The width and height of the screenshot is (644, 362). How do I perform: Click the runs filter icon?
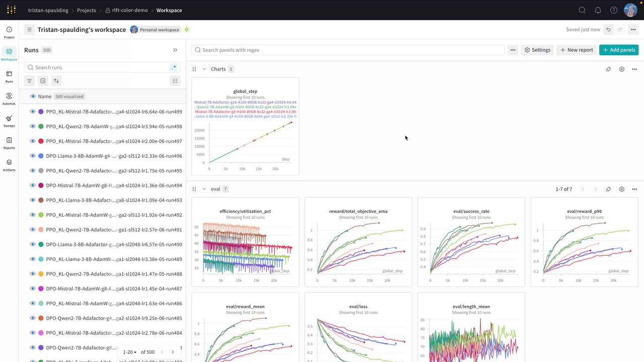pos(30,80)
